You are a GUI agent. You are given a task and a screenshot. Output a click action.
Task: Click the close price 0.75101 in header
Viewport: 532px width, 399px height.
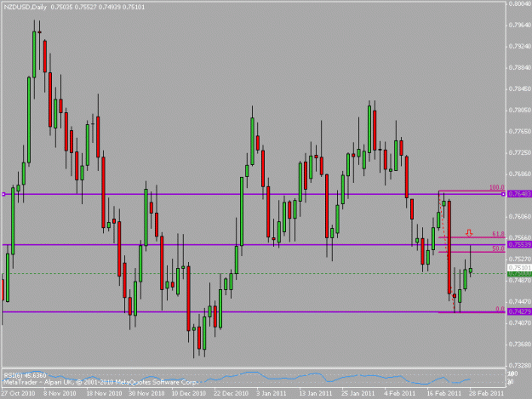click(134, 7)
